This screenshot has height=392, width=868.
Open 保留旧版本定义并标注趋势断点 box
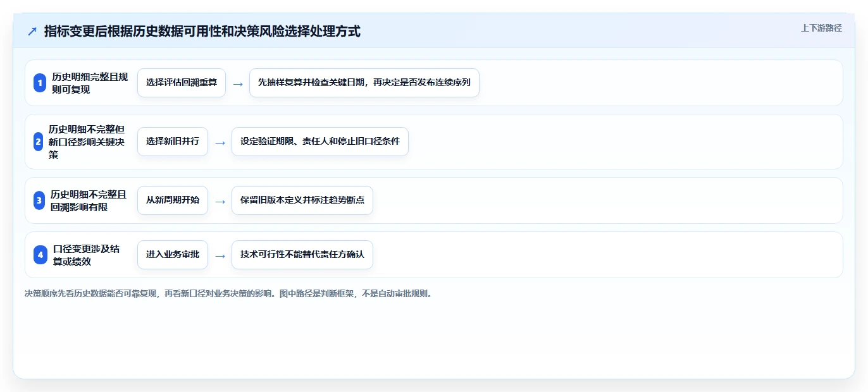(x=302, y=200)
